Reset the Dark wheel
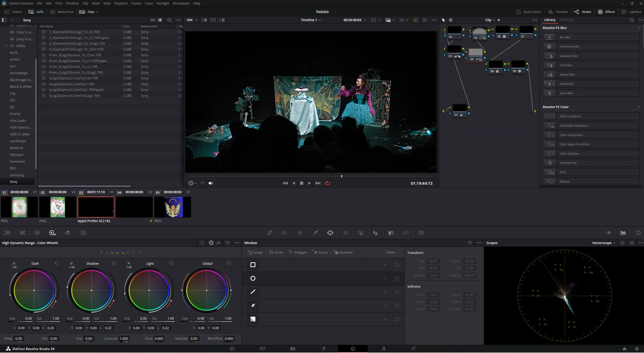644x353 pixels. click(56, 263)
